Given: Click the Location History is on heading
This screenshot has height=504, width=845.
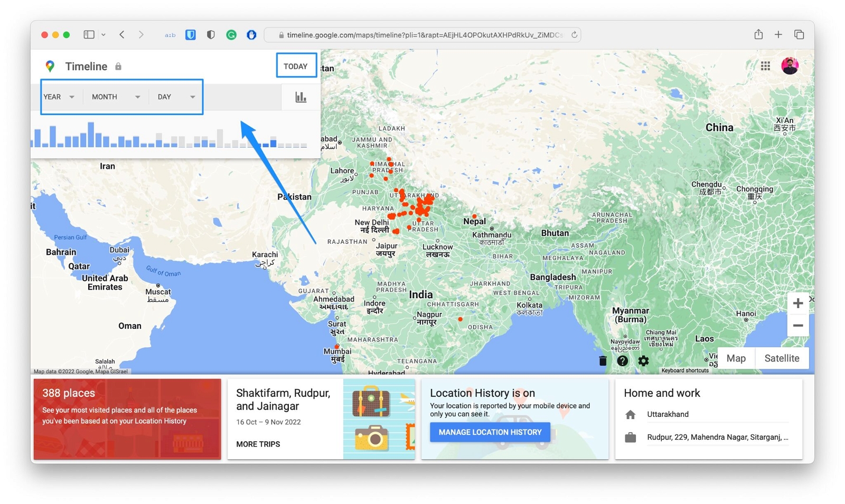Looking at the screenshot, I should (x=482, y=393).
